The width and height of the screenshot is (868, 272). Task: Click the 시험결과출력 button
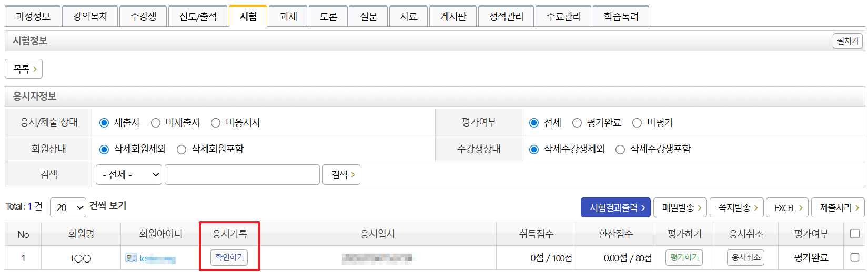pos(615,207)
